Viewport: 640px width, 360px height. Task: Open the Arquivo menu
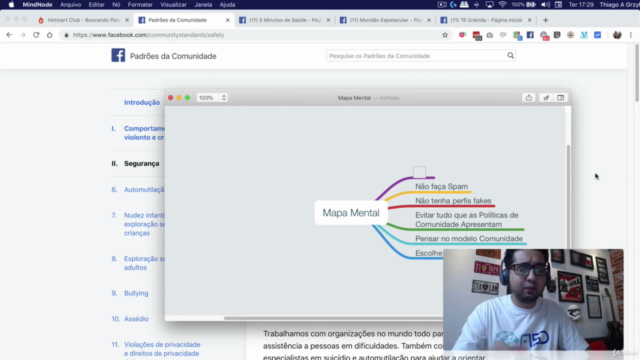(x=70, y=4)
